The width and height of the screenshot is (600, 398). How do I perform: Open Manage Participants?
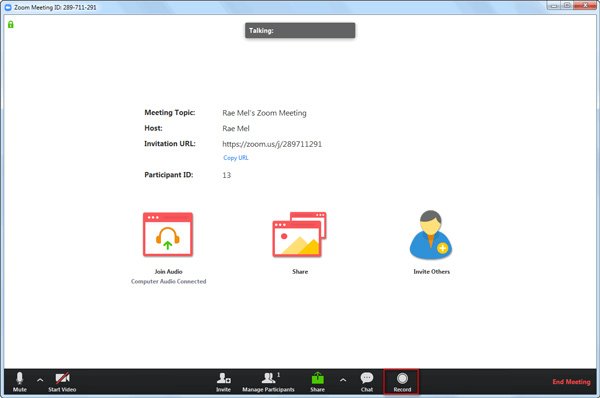point(268,382)
